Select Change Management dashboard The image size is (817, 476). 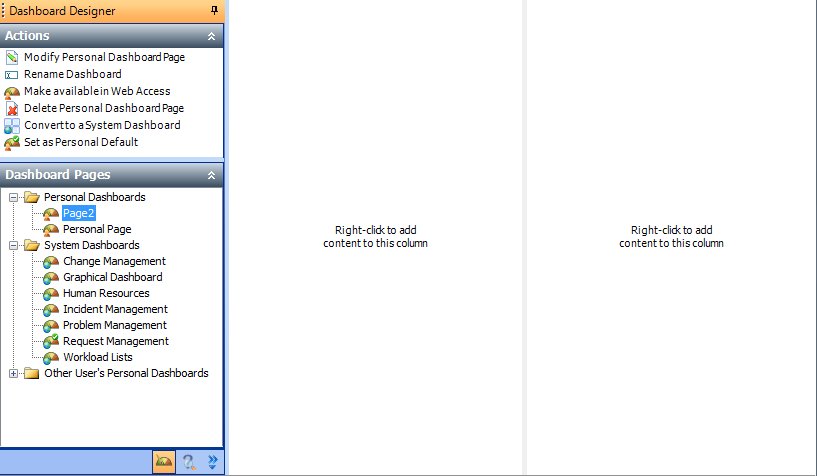[114, 261]
